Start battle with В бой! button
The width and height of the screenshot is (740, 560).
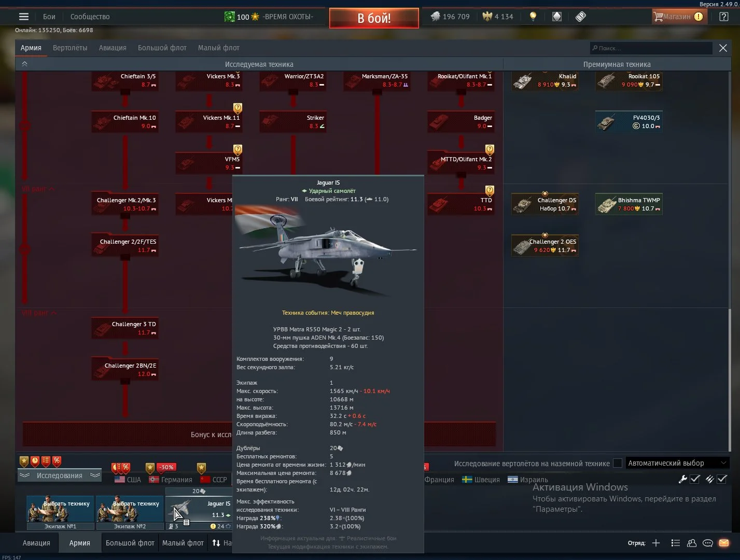[x=374, y=18]
